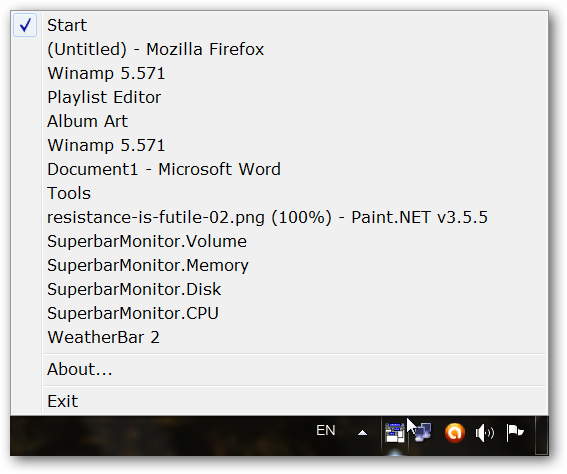Click the Show Desktop taskbar button

[541, 435]
